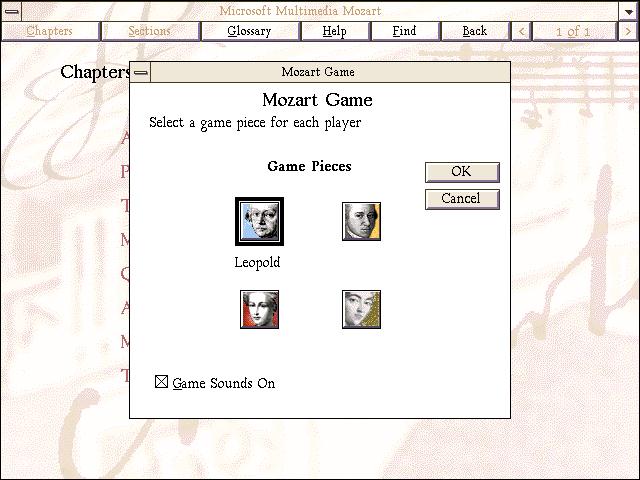Open the Chapters menu button
The width and height of the screenshot is (640, 480).
[50, 31]
